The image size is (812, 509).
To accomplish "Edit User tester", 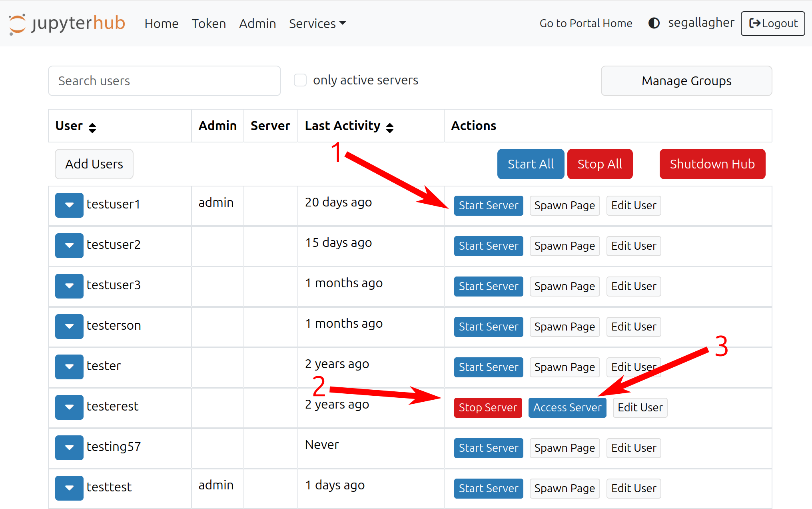I will coord(634,367).
